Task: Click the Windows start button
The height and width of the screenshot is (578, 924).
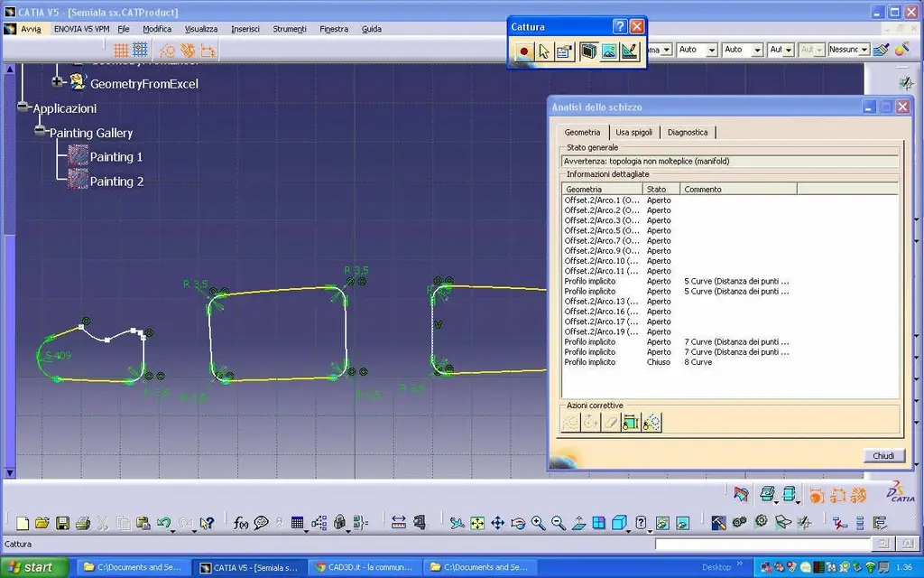Action: coord(34,567)
